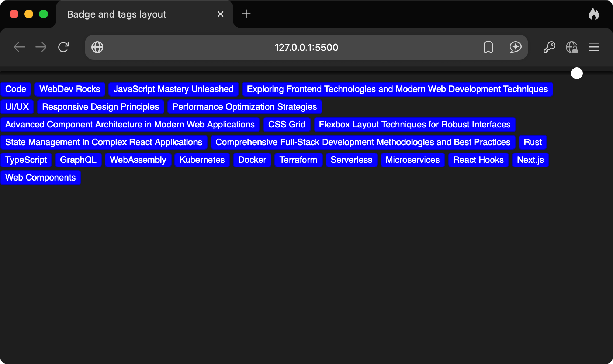The height and width of the screenshot is (364, 613).
Task: Bookmark this page
Action: tap(488, 47)
